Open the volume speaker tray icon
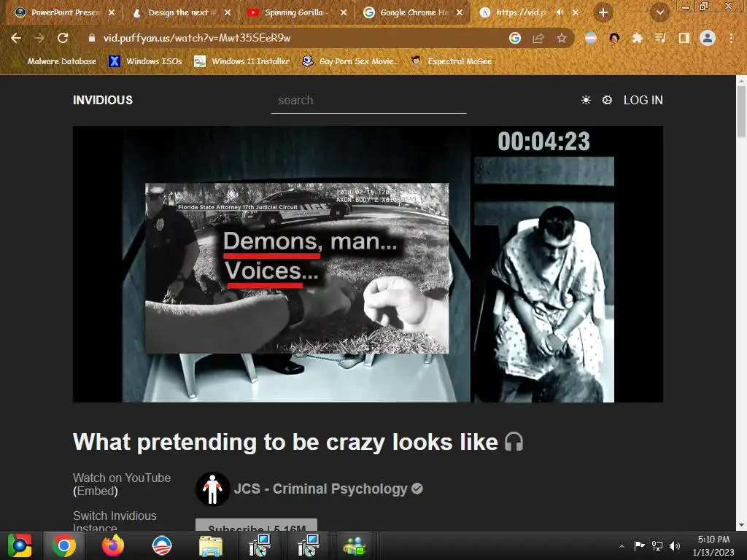This screenshot has width=747, height=560. click(x=675, y=545)
